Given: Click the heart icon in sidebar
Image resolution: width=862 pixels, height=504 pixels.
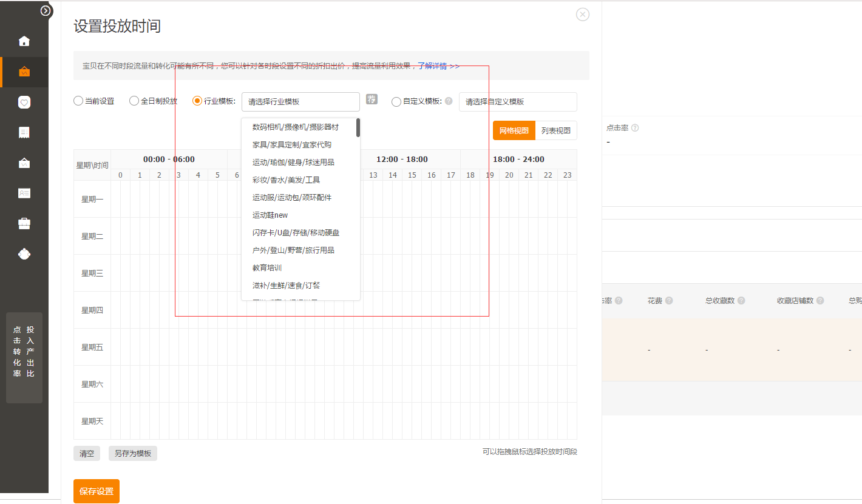Looking at the screenshot, I should point(24,102).
